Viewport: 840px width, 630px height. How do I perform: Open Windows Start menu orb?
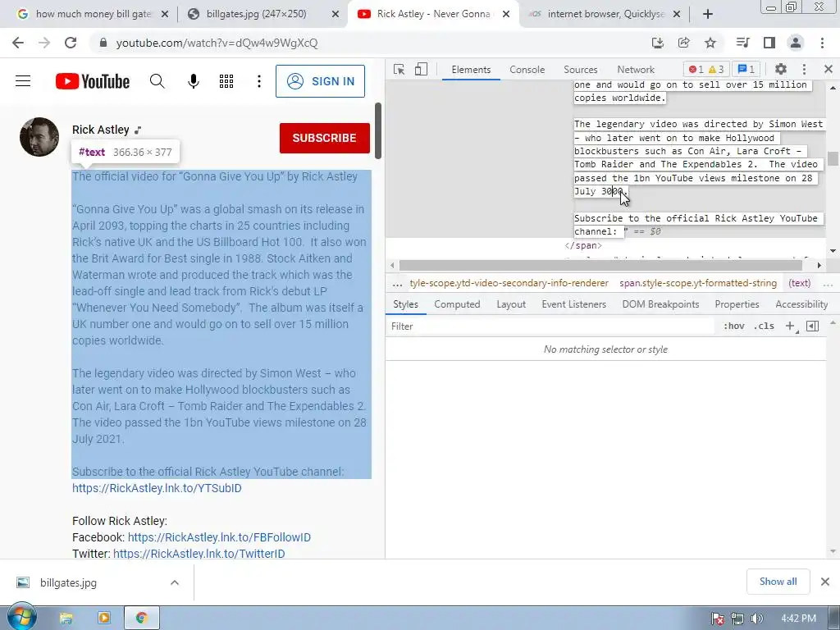click(x=21, y=617)
